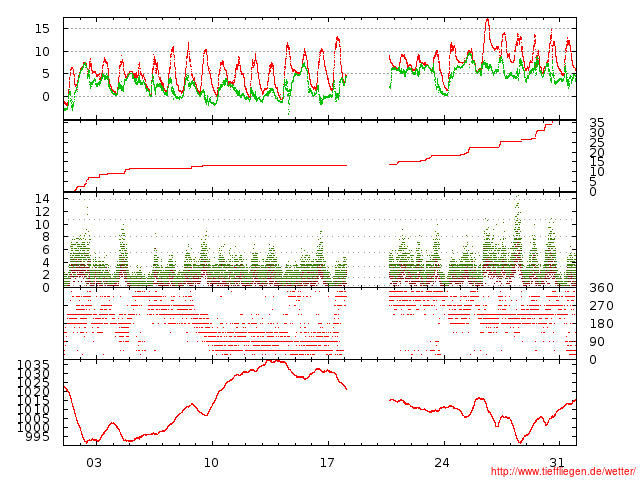The height and width of the screenshot is (480, 640).
Task: Click date label 24 on the bottom axis
Action: tap(442, 463)
